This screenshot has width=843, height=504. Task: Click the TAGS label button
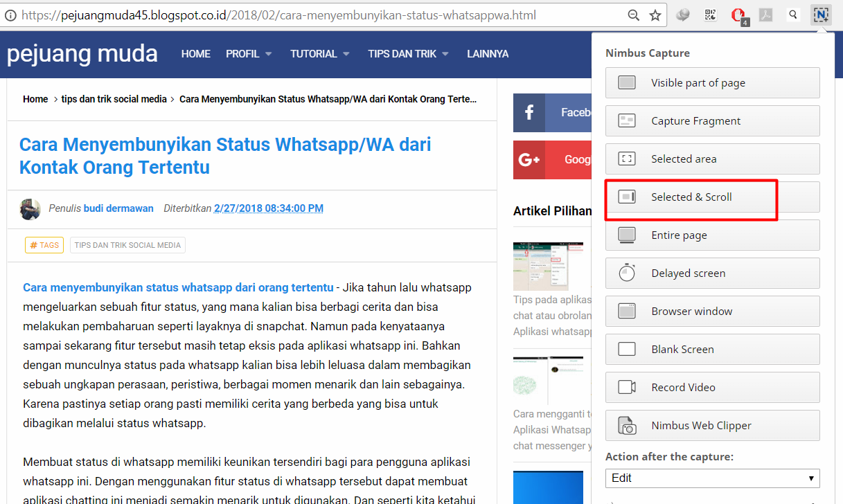click(x=44, y=245)
